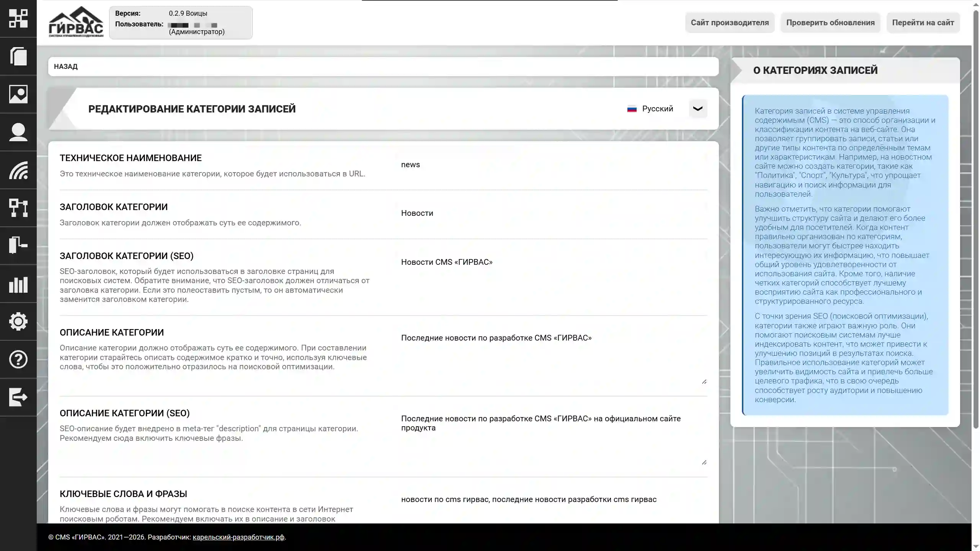Click the logout exit icon
Viewport: 980px width, 551px height.
(x=18, y=397)
